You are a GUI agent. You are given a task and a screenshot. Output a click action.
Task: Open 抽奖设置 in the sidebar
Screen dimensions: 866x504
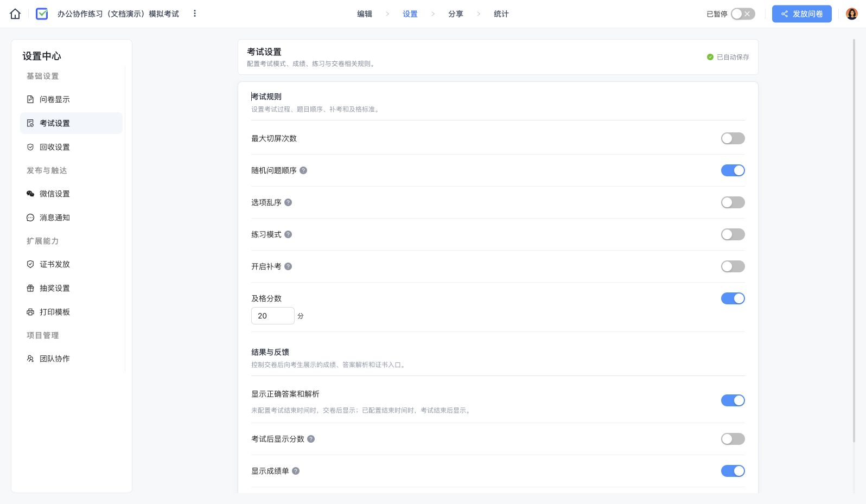(71, 288)
